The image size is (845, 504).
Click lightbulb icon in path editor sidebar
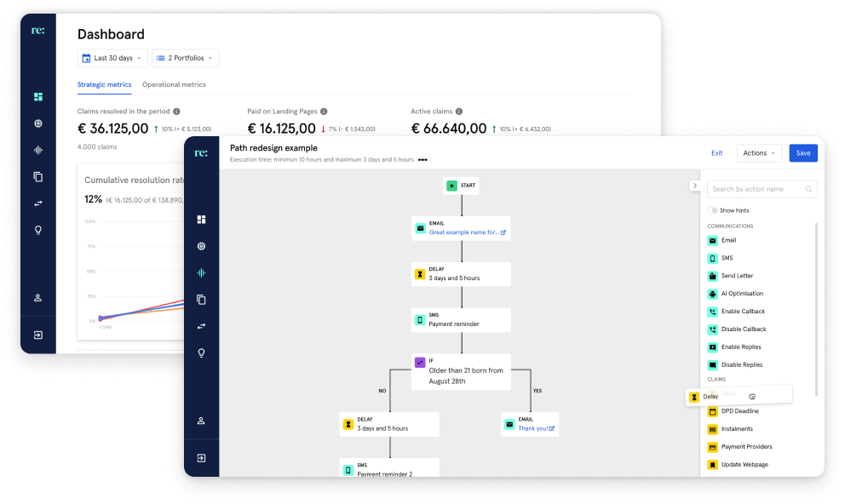coord(202,353)
